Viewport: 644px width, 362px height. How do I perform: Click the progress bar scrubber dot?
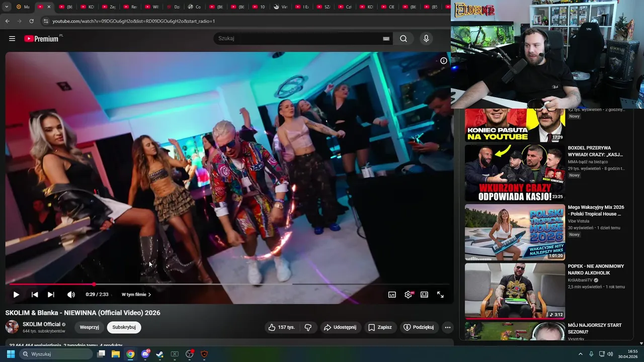94,285
